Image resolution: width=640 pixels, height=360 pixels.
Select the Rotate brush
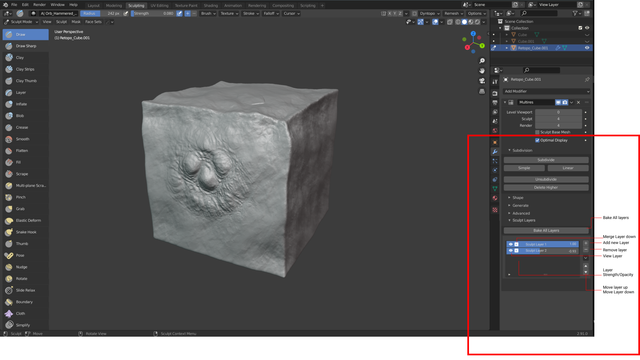[25, 279]
